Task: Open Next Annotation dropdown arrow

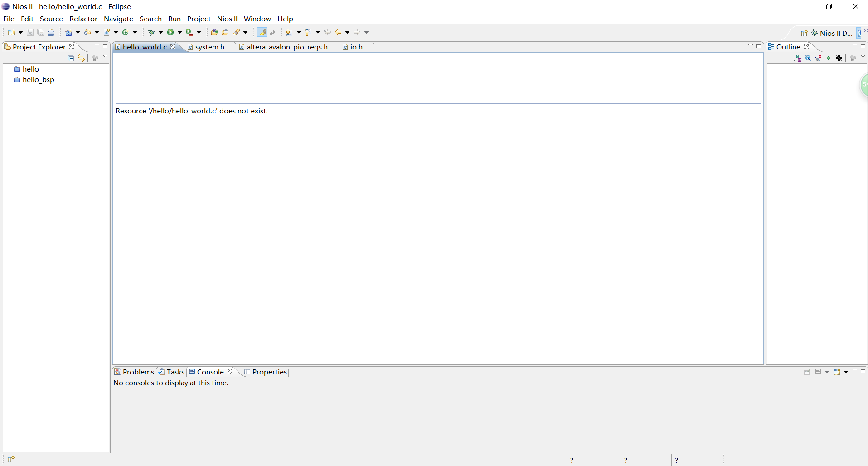Action: [x=299, y=32]
